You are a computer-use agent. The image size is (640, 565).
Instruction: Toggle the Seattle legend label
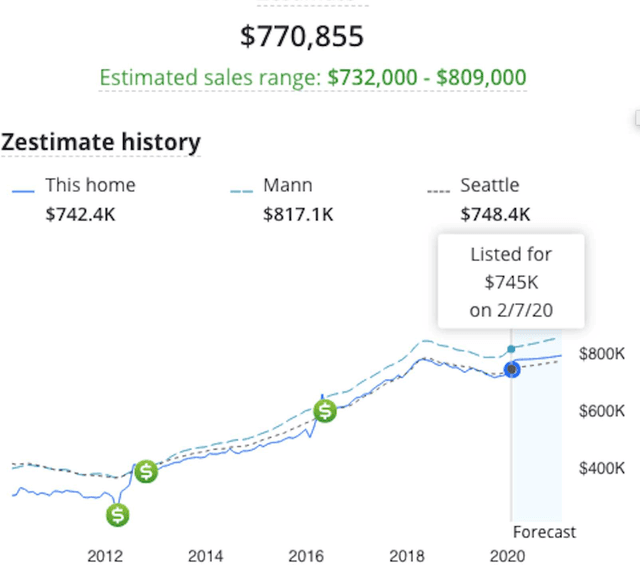[x=489, y=185]
